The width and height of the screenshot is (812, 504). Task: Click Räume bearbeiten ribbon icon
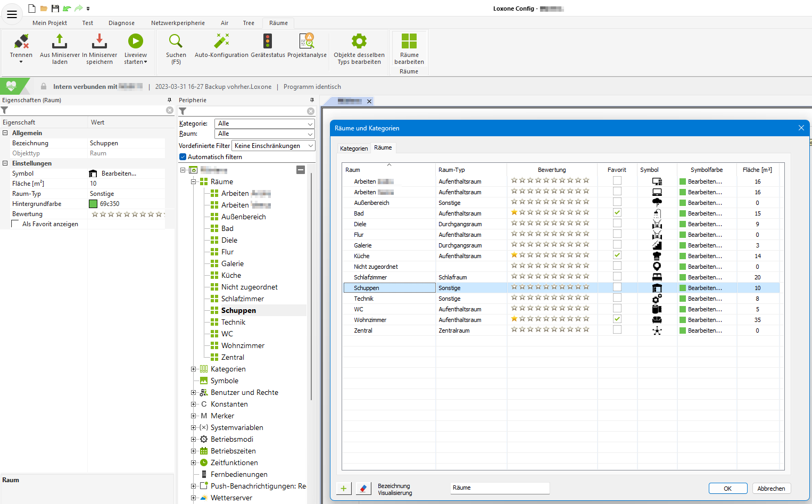coord(409,41)
